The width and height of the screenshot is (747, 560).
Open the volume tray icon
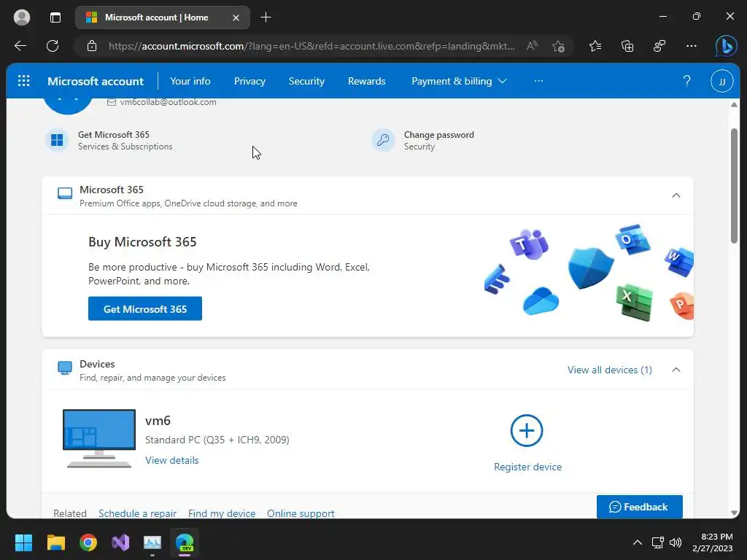click(x=676, y=542)
